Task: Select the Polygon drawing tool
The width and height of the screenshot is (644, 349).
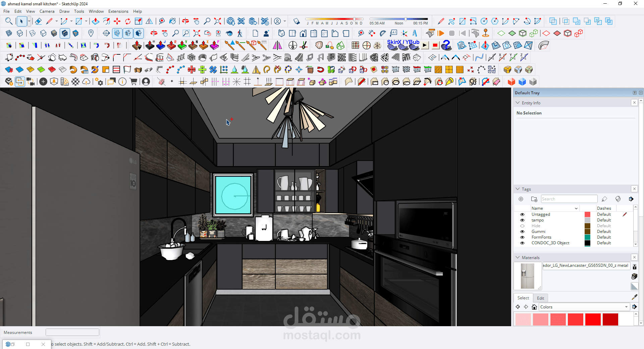Action: click(495, 21)
